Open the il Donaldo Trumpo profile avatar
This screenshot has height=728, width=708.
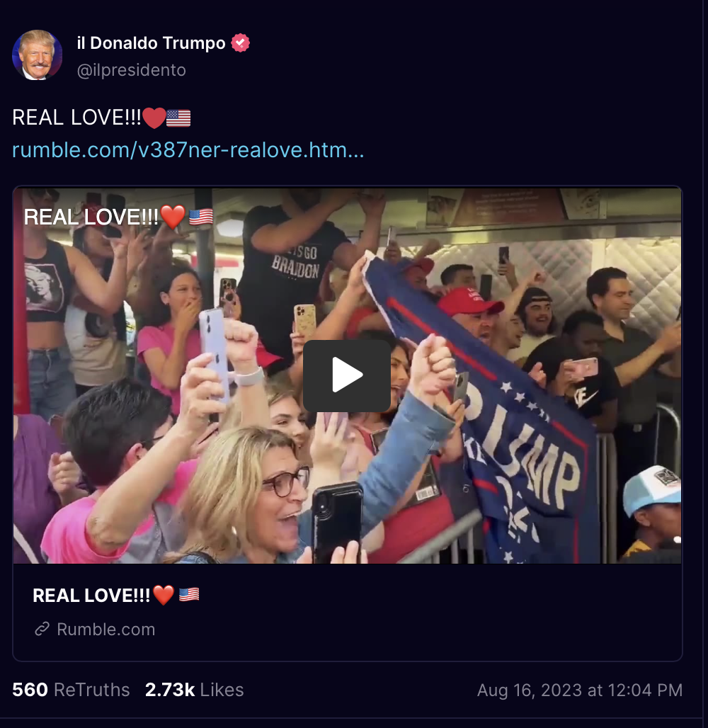click(x=37, y=55)
